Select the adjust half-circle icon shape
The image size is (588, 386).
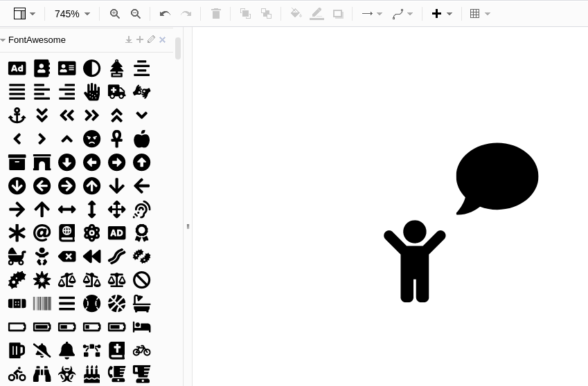pyautogui.click(x=92, y=68)
